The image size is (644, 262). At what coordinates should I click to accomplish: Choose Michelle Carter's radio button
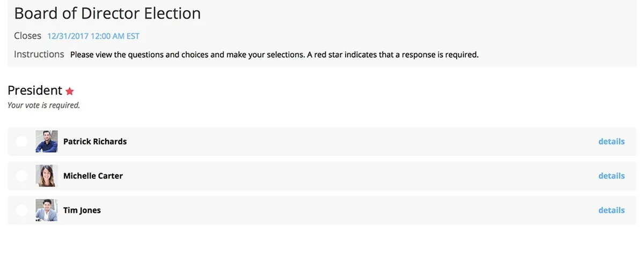[21, 176]
